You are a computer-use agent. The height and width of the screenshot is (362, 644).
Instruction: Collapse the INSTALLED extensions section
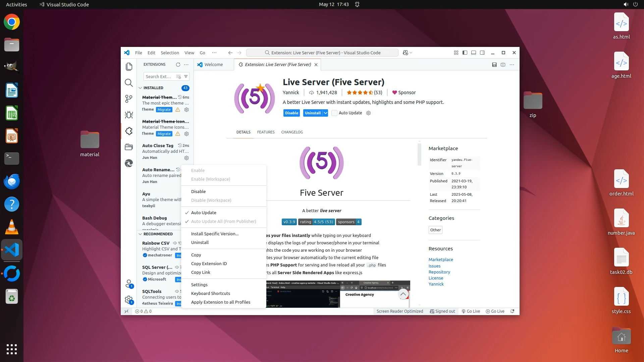(141, 88)
